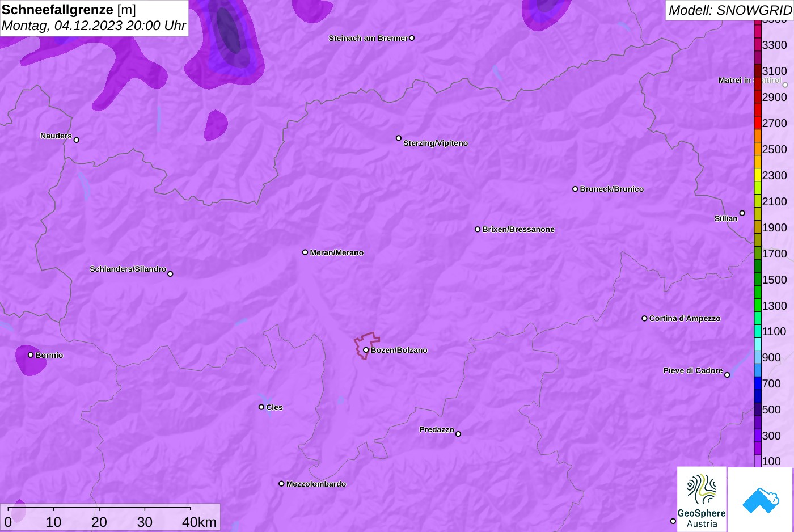Click the legend value 300

coord(771,436)
